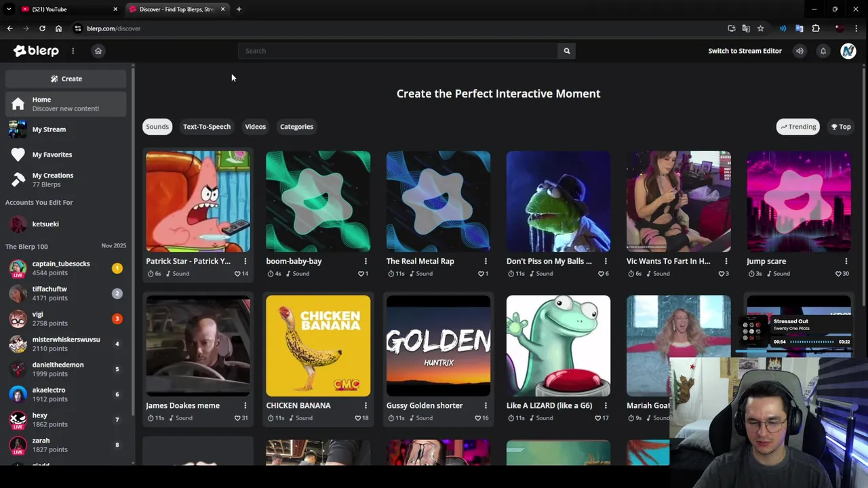Screen dimensions: 868x488
Task: Like the Jump scare heart
Action: 839,274
